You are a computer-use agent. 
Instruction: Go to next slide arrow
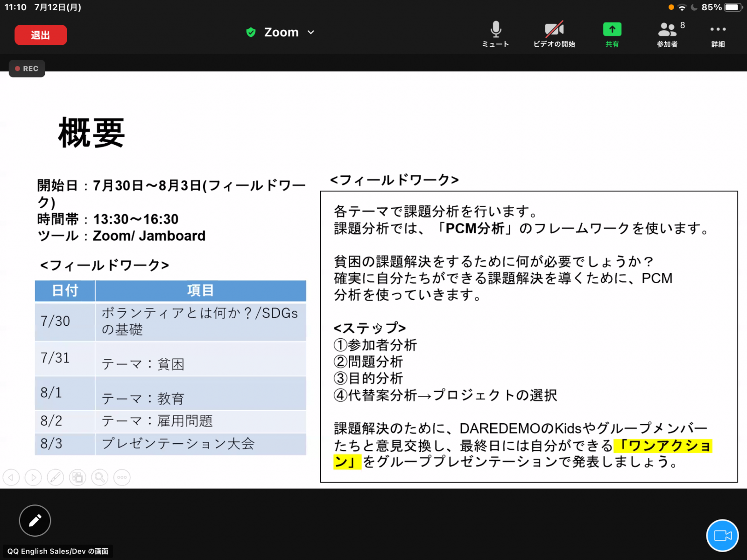point(33,477)
